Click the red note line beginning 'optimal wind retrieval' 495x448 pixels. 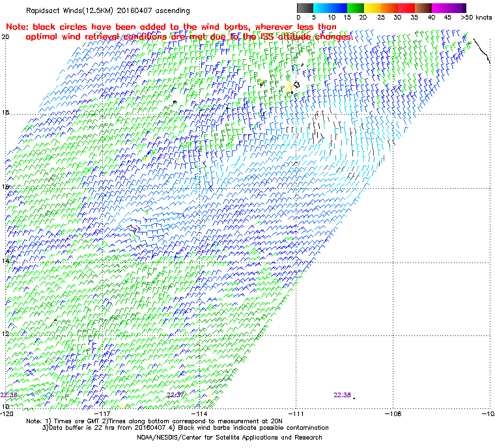189,37
